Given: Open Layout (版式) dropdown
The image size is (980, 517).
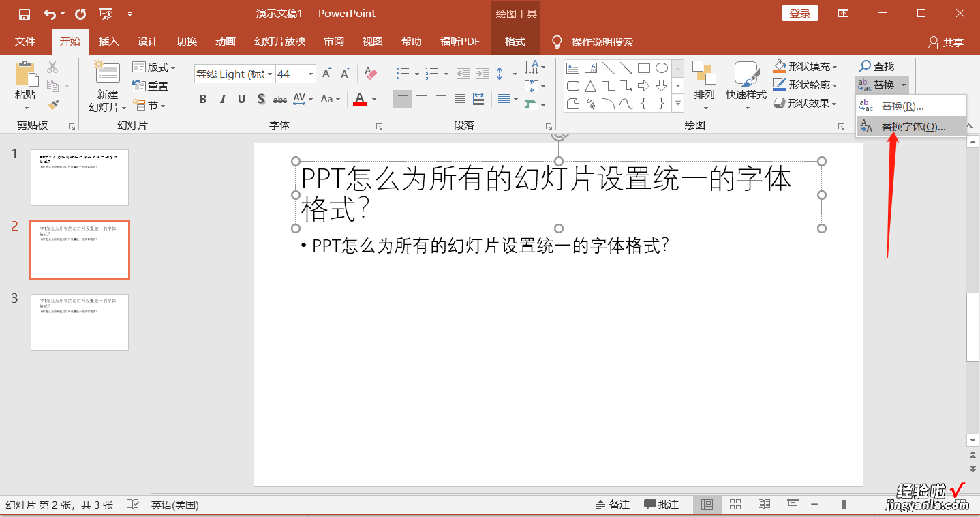Looking at the screenshot, I should pos(154,68).
